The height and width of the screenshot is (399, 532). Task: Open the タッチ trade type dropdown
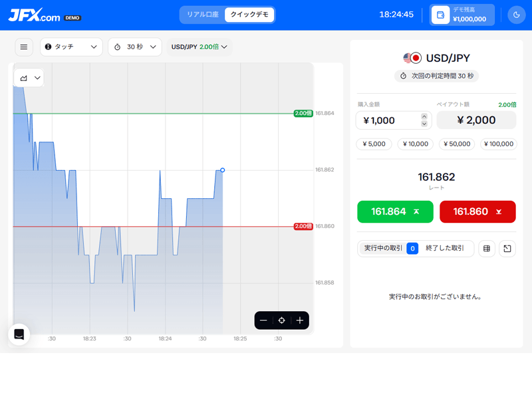(x=71, y=47)
